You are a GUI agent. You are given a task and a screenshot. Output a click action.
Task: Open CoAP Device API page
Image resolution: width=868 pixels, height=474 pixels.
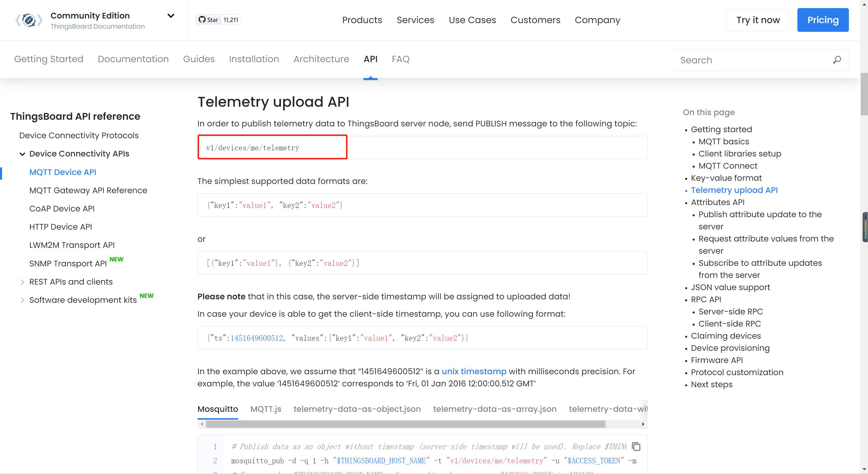click(62, 209)
